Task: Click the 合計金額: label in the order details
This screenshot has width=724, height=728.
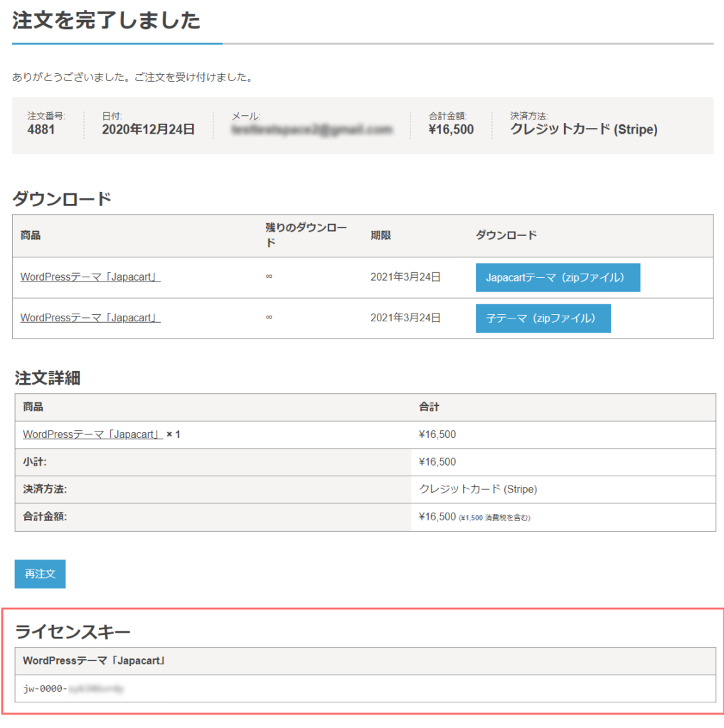Action: click(45, 517)
